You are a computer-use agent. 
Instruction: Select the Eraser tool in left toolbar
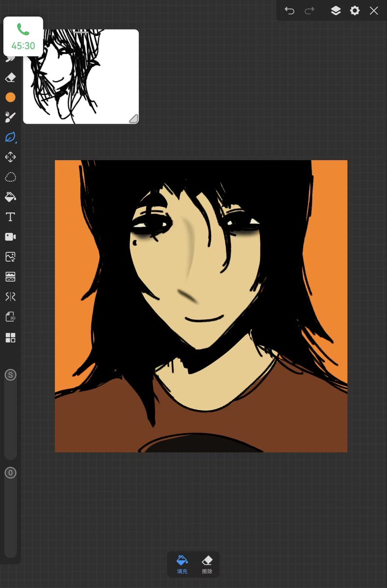coord(10,77)
